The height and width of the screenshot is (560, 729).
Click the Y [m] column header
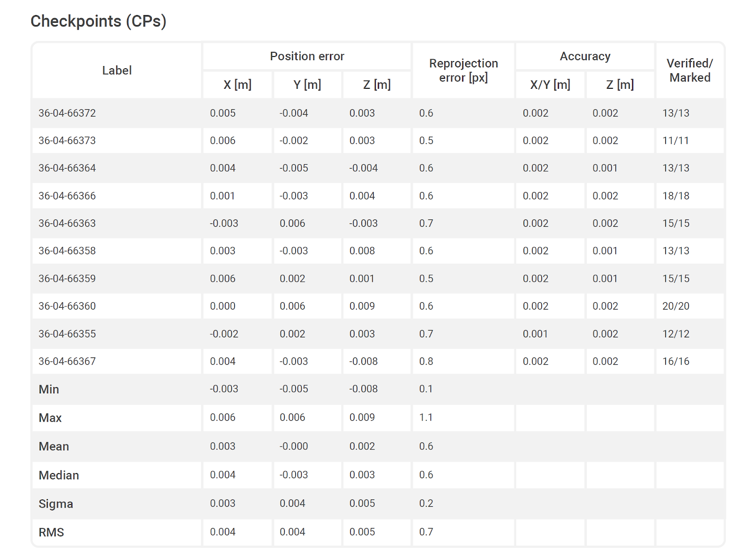307,84
